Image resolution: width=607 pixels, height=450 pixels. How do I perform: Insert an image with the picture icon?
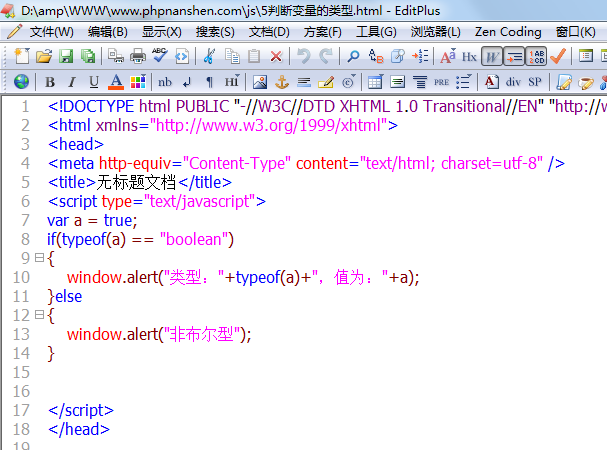(260, 82)
